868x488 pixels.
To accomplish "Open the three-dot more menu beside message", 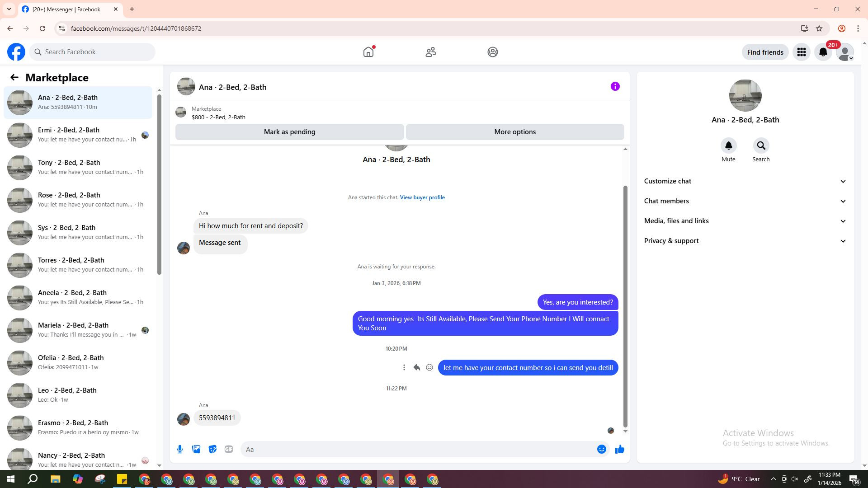I will [404, 368].
